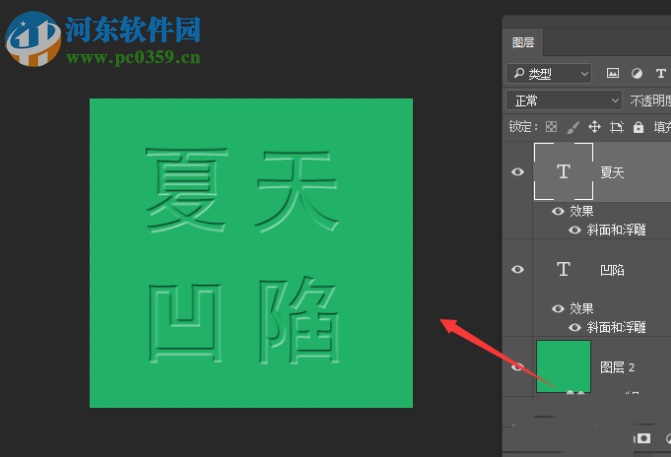
Task: Click the 夏天 layer name
Action: [612, 172]
